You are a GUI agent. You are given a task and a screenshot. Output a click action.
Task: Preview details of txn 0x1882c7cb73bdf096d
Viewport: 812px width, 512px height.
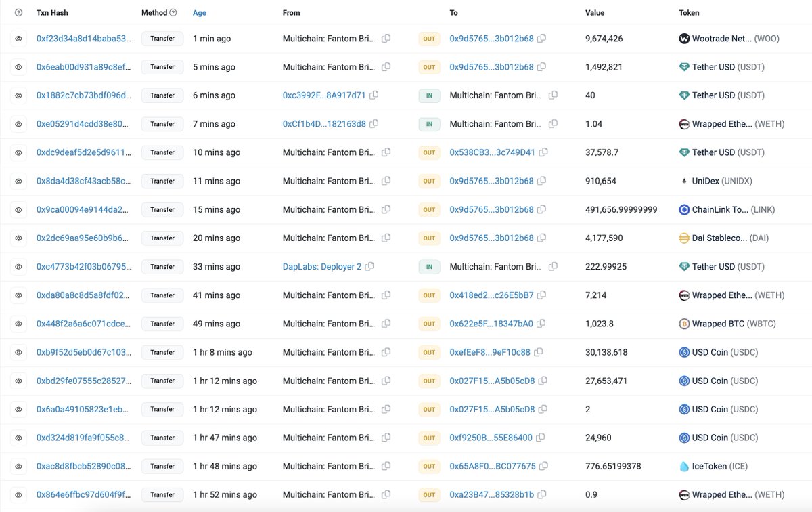tap(19, 95)
